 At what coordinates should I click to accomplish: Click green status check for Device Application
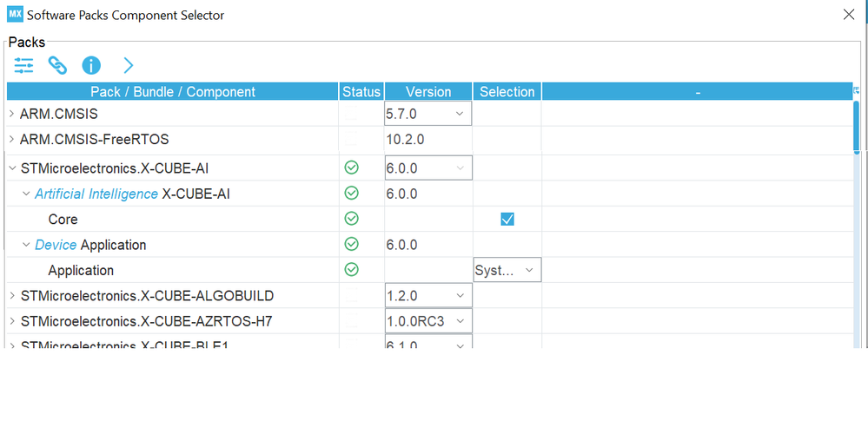click(x=352, y=244)
